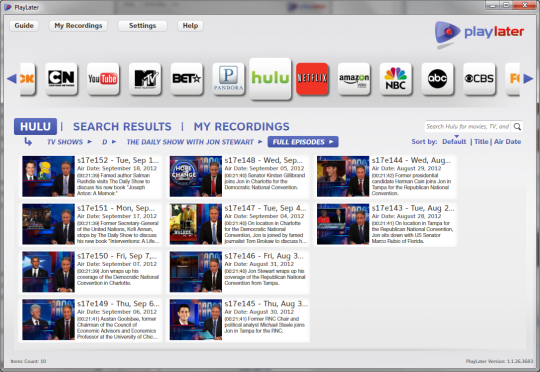Open episode s17e149 thumbnail

(x=49, y=320)
